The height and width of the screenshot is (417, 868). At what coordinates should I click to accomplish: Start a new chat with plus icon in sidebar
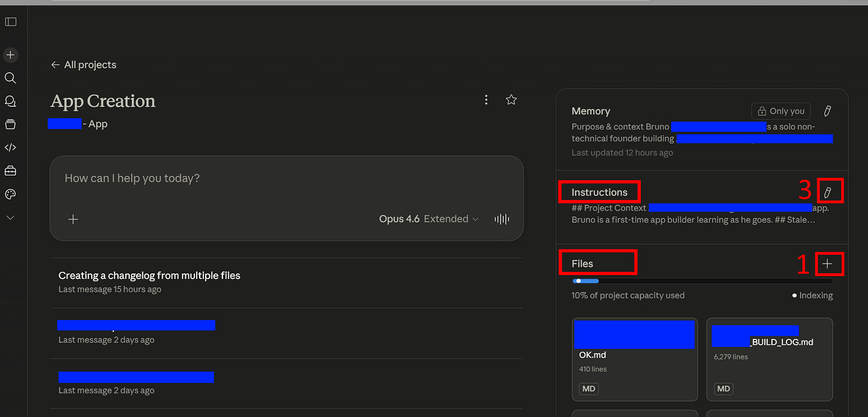10,55
